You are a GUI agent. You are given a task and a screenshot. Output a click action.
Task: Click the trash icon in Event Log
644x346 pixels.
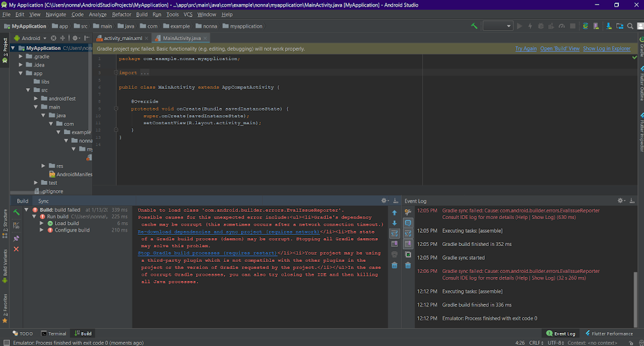(x=408, y=265)
